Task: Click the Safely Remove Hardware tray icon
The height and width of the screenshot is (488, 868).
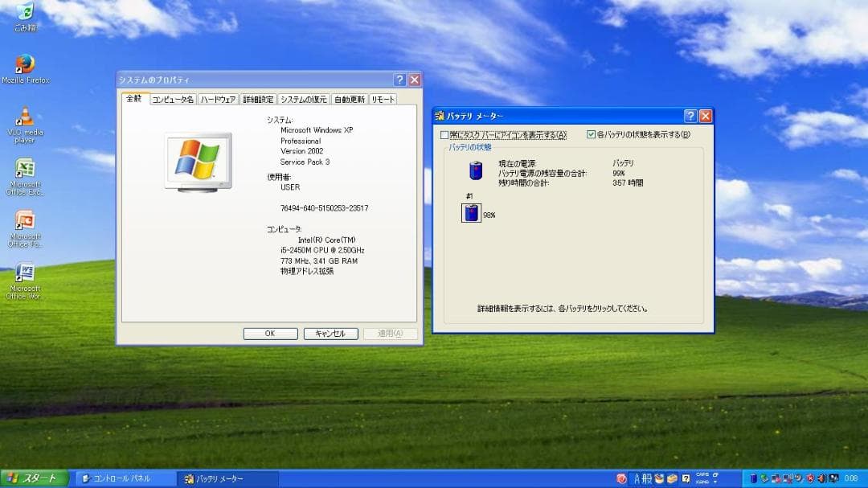Action: click(764, 478)
